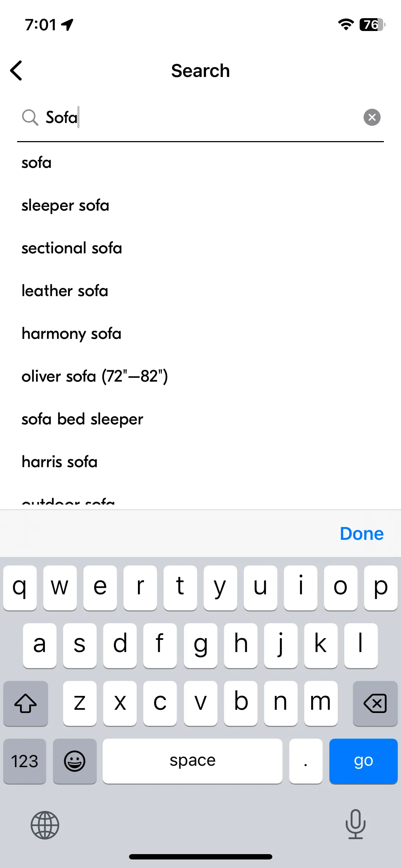Pick the "oliver sofa (72"–82")" suggestion
The image size is (401, 868).
pos(94,376)
